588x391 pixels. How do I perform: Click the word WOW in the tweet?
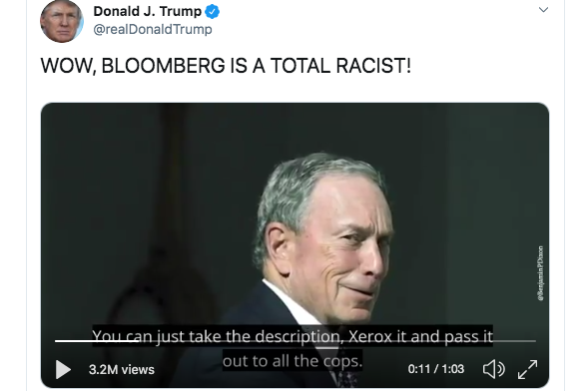[68, 66]
